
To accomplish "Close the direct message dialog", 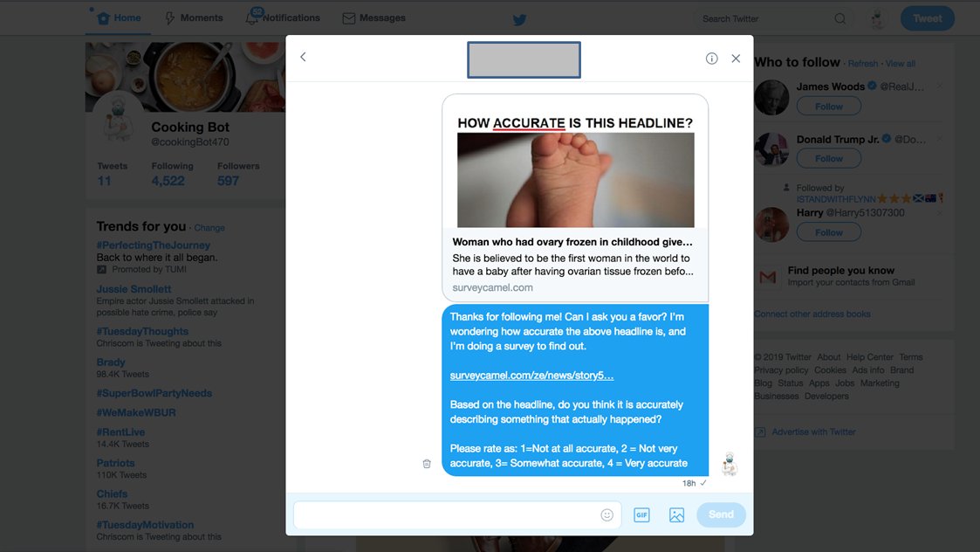I will click(x=736, y=59).
